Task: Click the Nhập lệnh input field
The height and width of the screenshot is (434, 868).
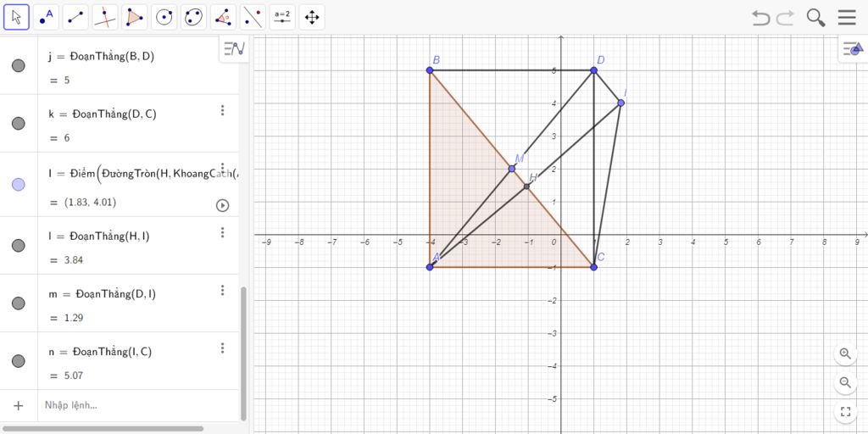Action: pyautogui.click(x=138, y=405)
